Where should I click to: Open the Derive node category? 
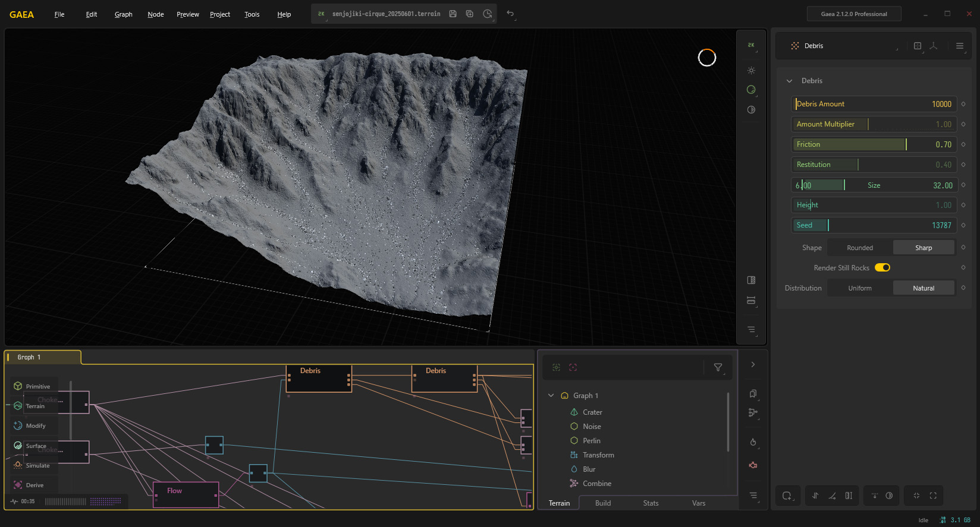coord(34,485)
